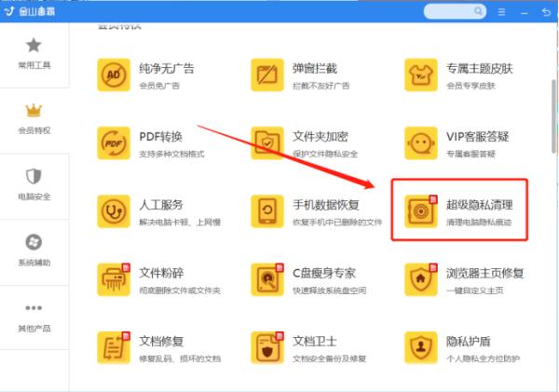The image size is (559, 392).
Task: Click the 纯净无广告 title text
Action: [167, 68]
